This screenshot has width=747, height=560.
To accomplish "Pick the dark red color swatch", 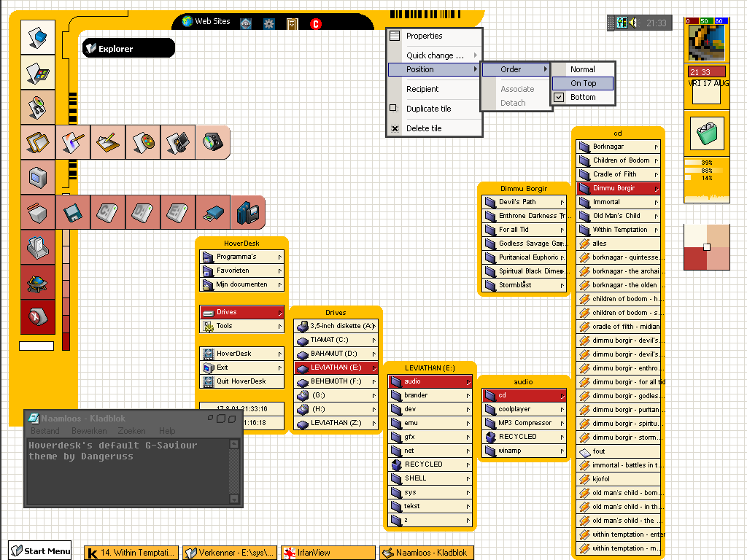I will 695,259.
